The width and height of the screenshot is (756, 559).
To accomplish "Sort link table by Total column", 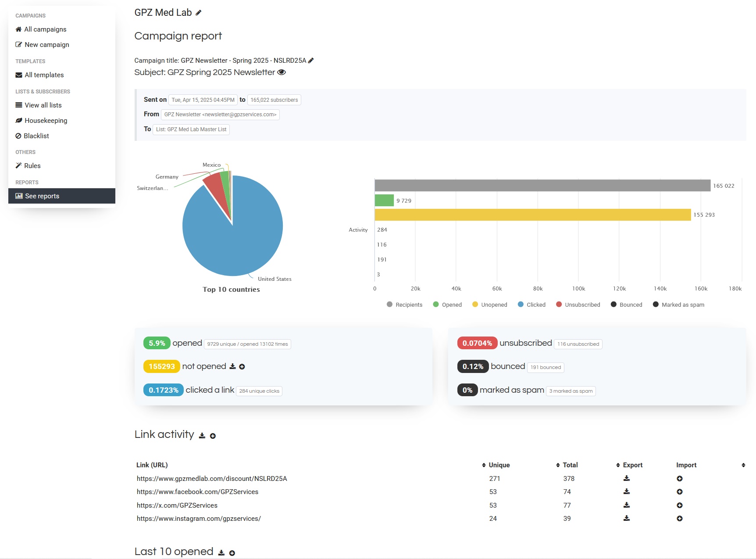I will click(567, 465).
